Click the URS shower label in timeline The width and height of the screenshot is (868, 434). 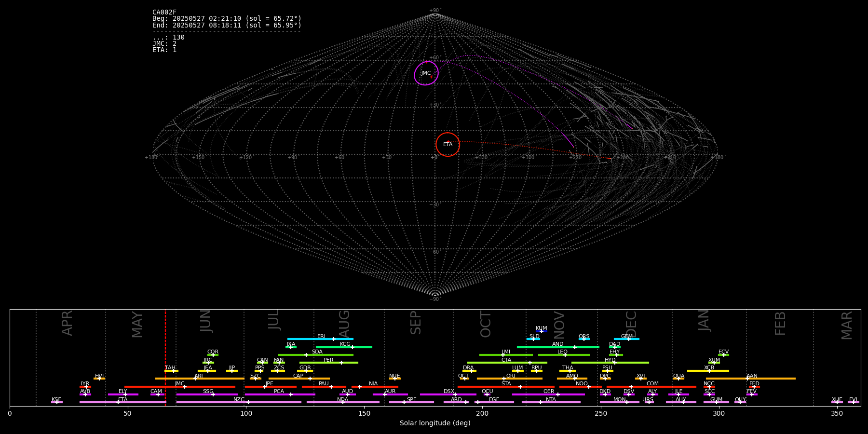tap(648, 400)
